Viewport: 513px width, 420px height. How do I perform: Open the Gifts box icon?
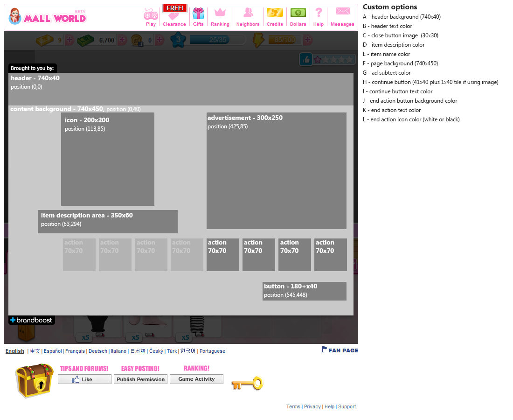click(198, 14)
